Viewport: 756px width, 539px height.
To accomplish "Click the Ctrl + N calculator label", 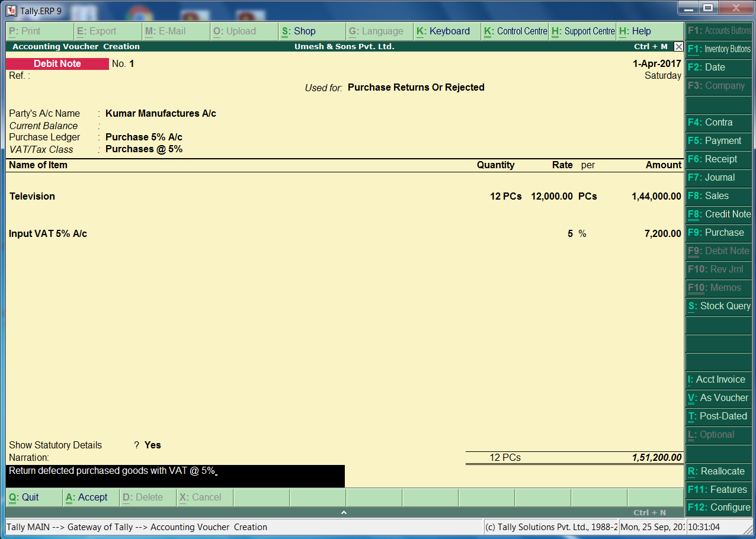I will click(650, 512).
